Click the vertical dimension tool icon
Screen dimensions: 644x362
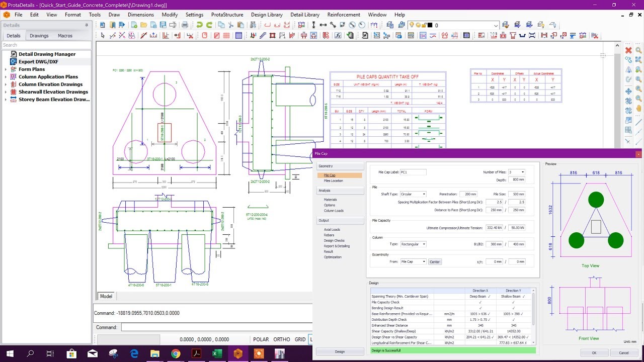pyautogui.click(x=313, y=25)
